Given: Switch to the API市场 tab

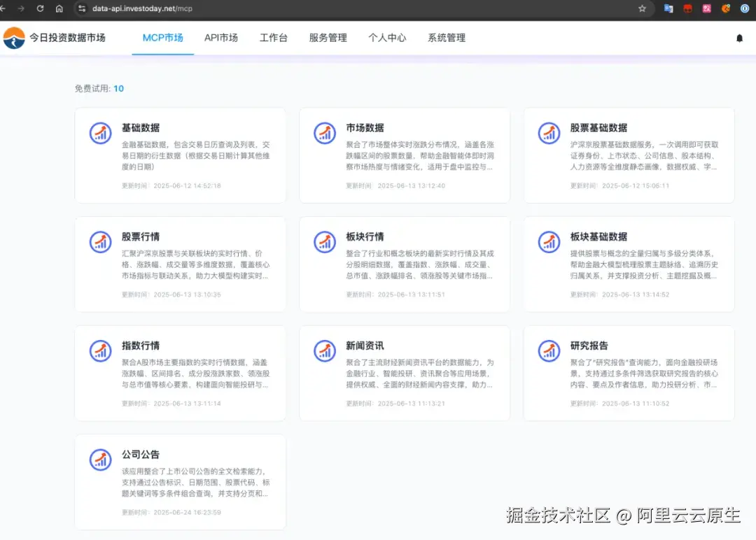Looking at the screenshot, I should coord(221,38).
